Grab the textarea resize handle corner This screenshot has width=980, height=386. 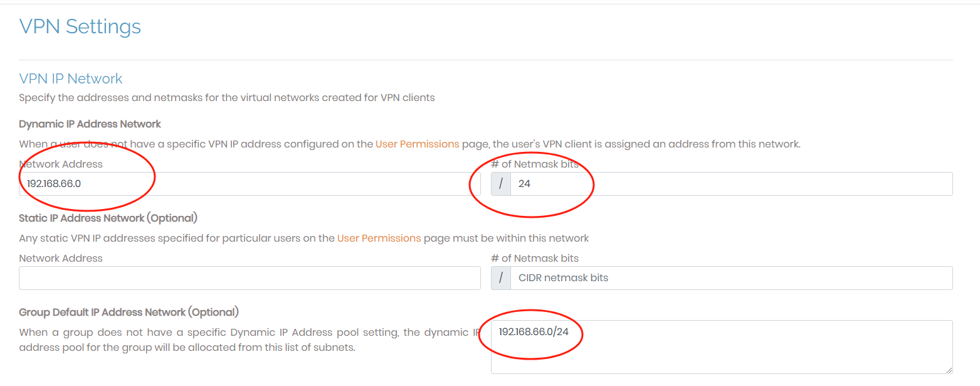pyautogui.click(x=949, y=370)
